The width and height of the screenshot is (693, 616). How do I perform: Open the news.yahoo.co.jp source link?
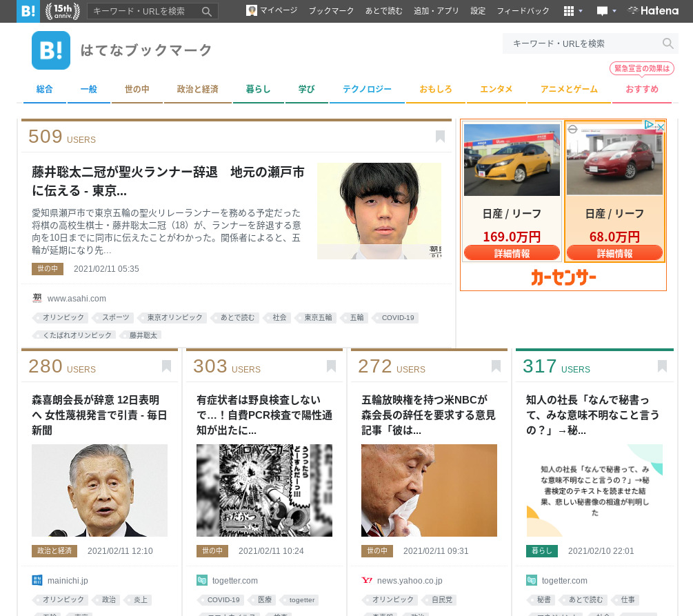(410, 581)
